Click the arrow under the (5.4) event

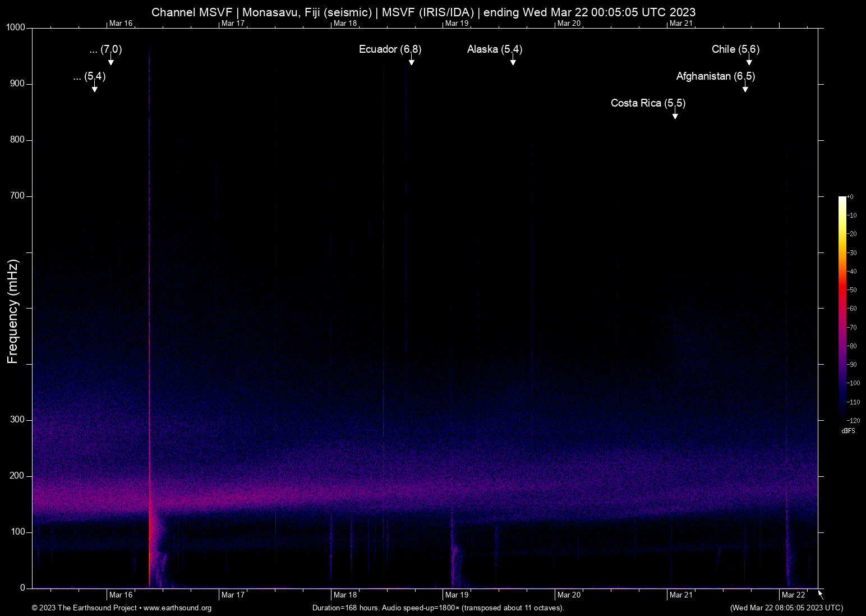(x=95, y=88)
